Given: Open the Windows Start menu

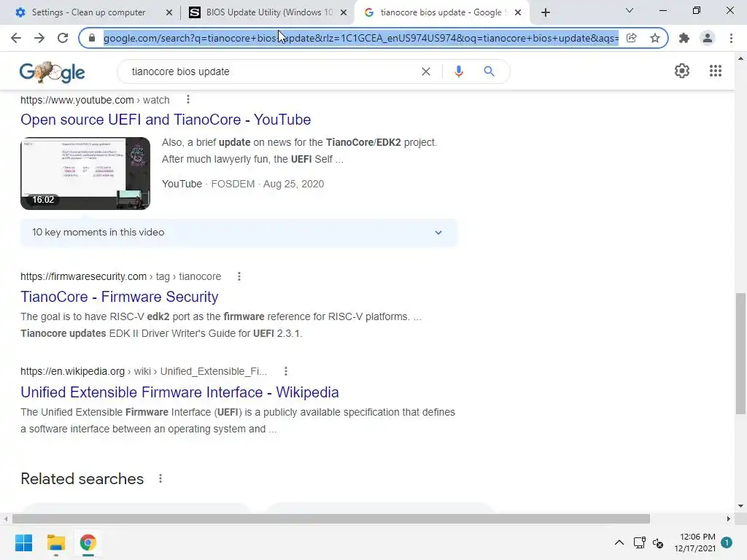Looking at the screenshot, I should click(x=23, y=542).
